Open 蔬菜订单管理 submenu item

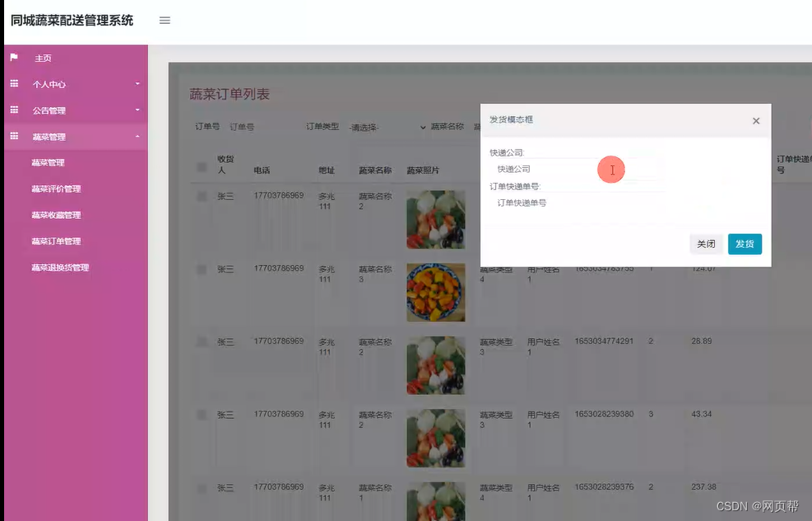pos(56,241)
